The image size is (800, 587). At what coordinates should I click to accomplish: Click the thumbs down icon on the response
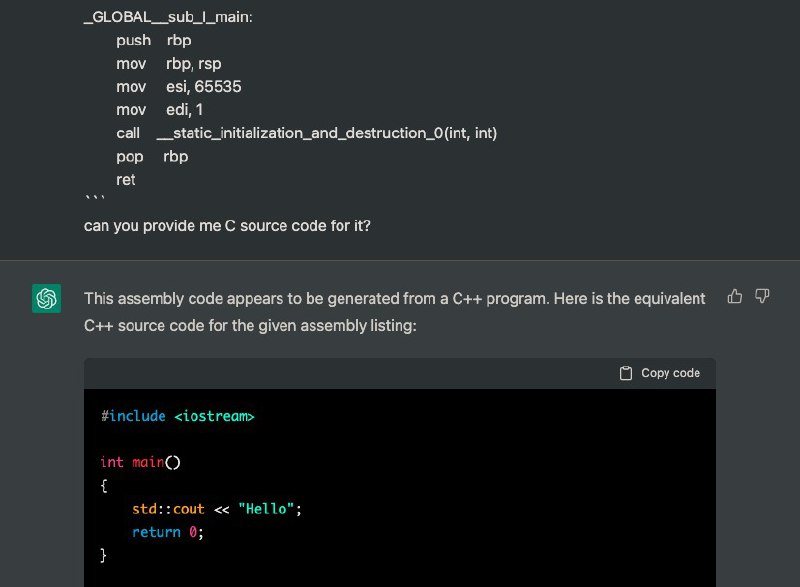pos(762,296)
